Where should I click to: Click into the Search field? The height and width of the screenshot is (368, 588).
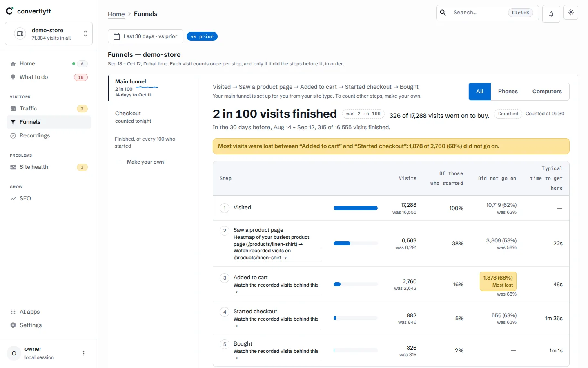(488, 13)
